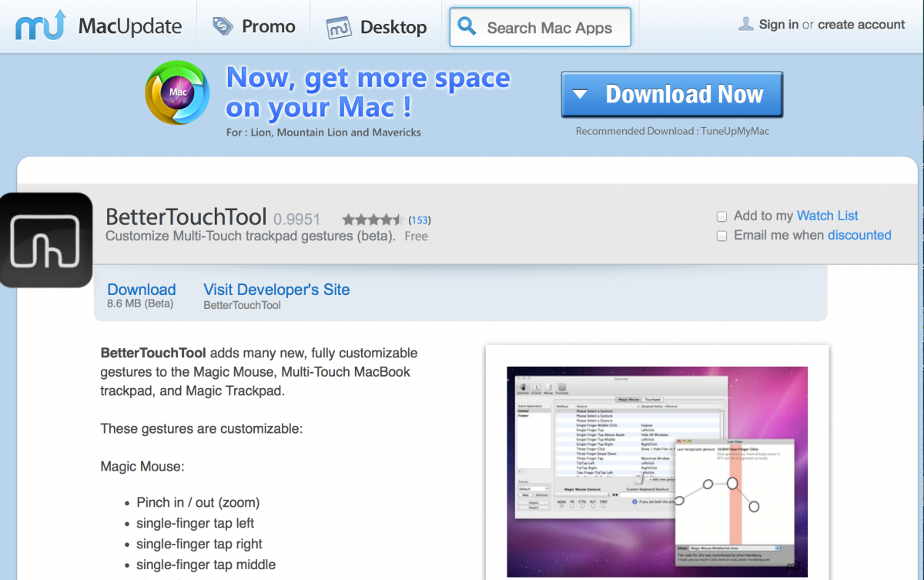Click version number 0.9951
The width and height of the screenshot is (924, 580).
[x=297, y=219]
